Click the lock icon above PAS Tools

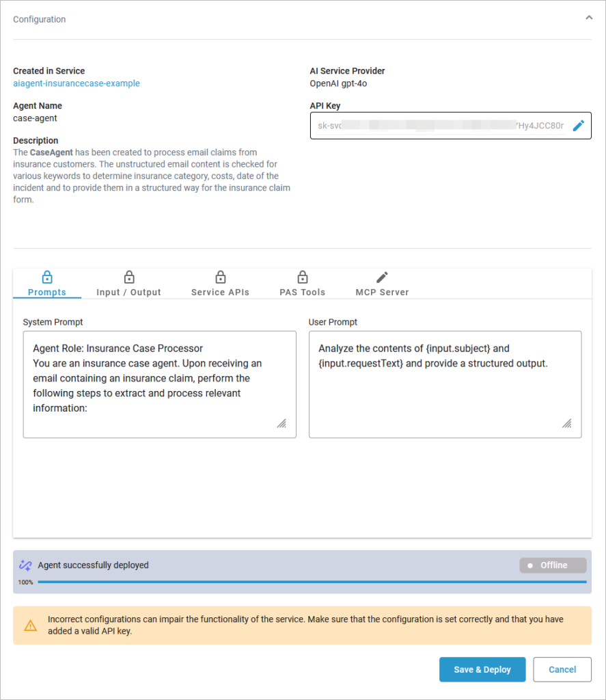(302, 277)
